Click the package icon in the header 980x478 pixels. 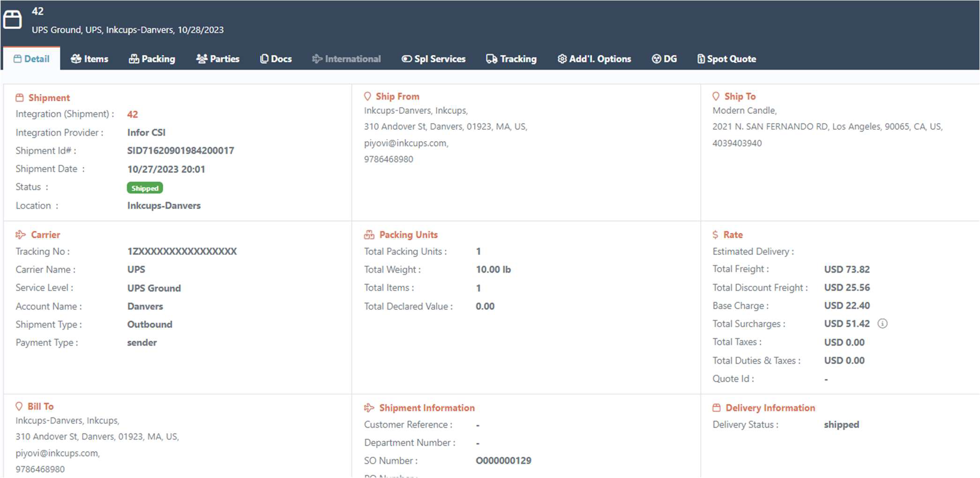point(13,20)
